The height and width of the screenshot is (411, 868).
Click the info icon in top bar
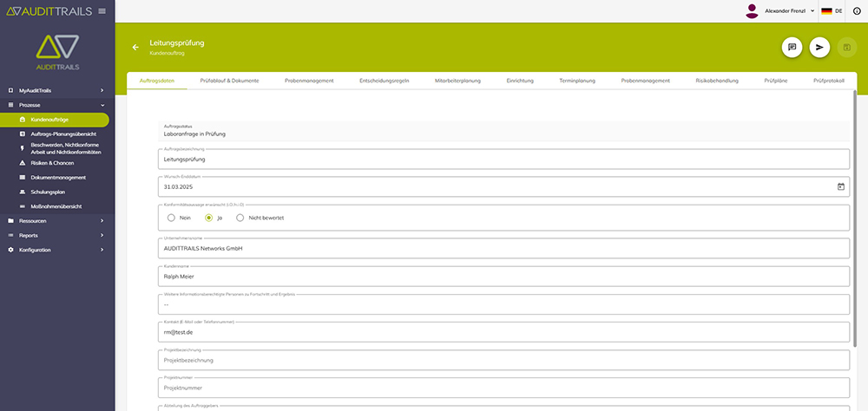point(857,10)
